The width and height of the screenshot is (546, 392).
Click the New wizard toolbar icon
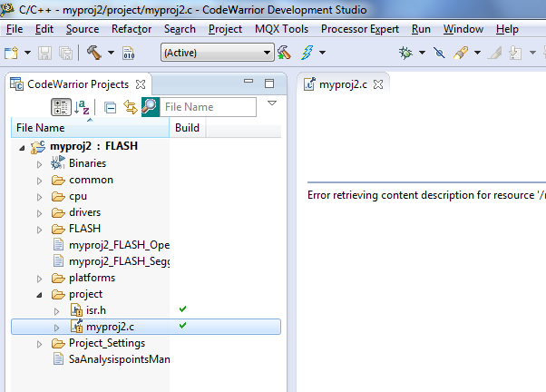click(11, 53)
